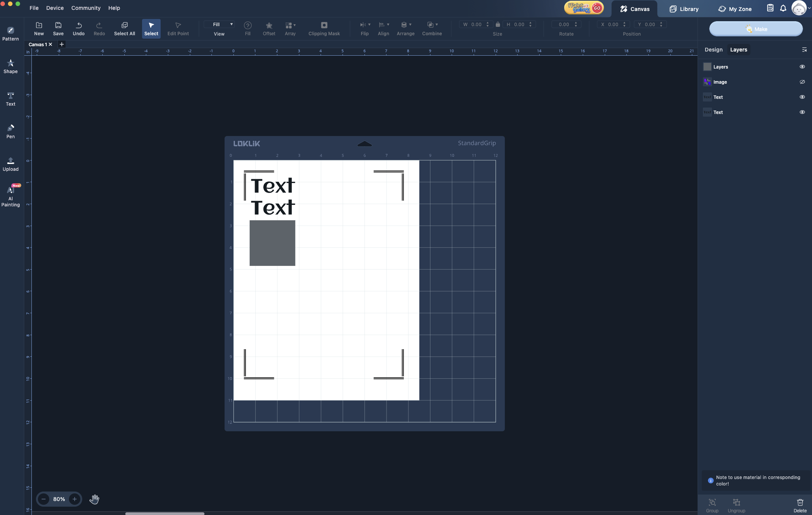Select the Pen tool in sidebar
The image size is (812, 515).
pos(11,131)
